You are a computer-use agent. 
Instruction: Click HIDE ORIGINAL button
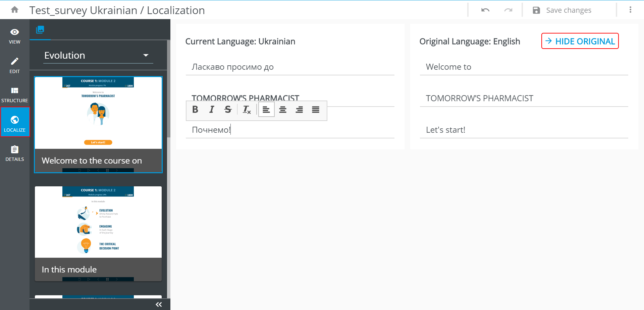click(580, 41)
